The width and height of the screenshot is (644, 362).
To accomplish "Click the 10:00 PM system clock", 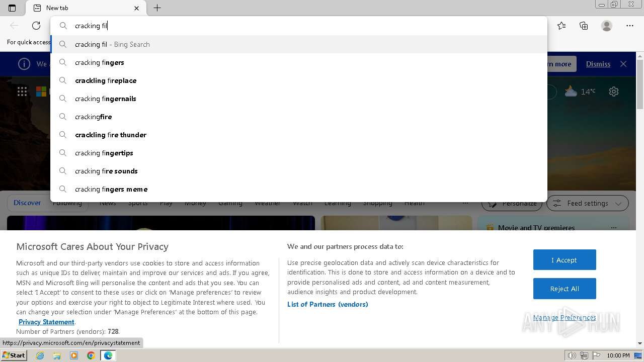I will click(x=618, y=355).
